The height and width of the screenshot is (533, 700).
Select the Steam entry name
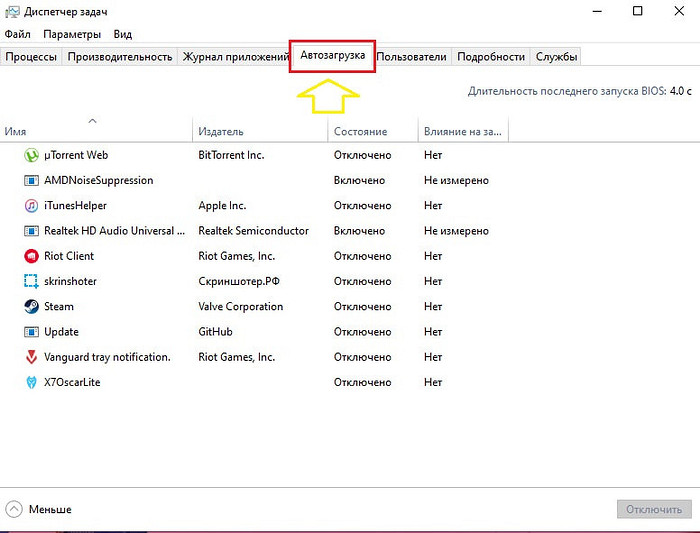[x=59, y=307]
